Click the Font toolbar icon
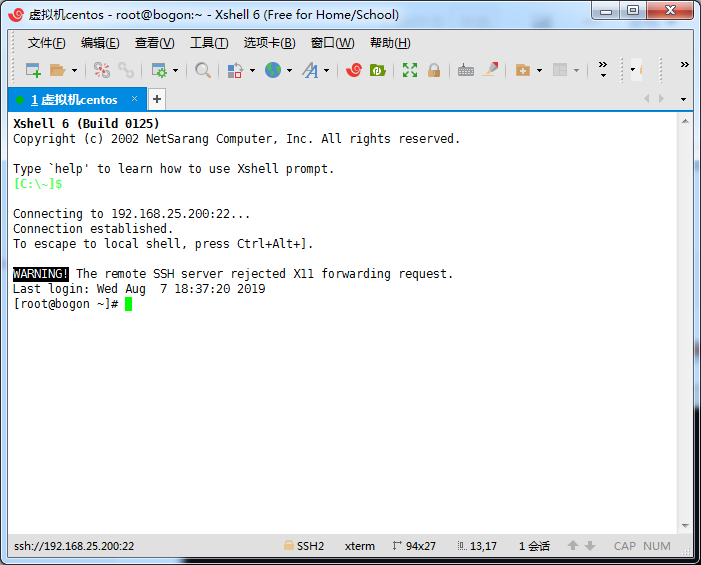This screenshot has width=701, height=565. pos(310,70)
